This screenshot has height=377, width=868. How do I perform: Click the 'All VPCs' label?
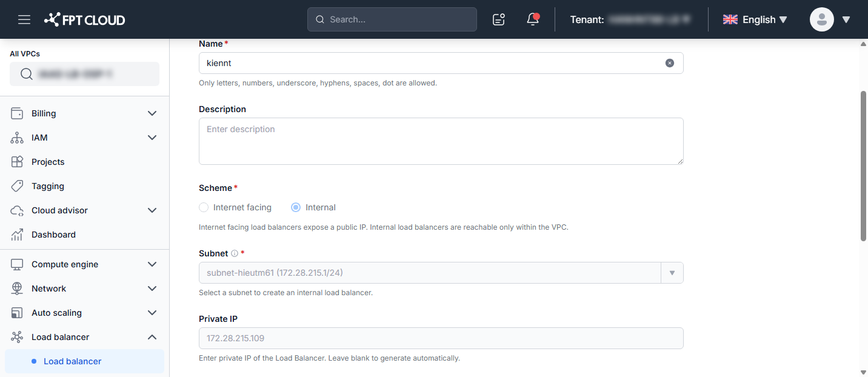25,54
